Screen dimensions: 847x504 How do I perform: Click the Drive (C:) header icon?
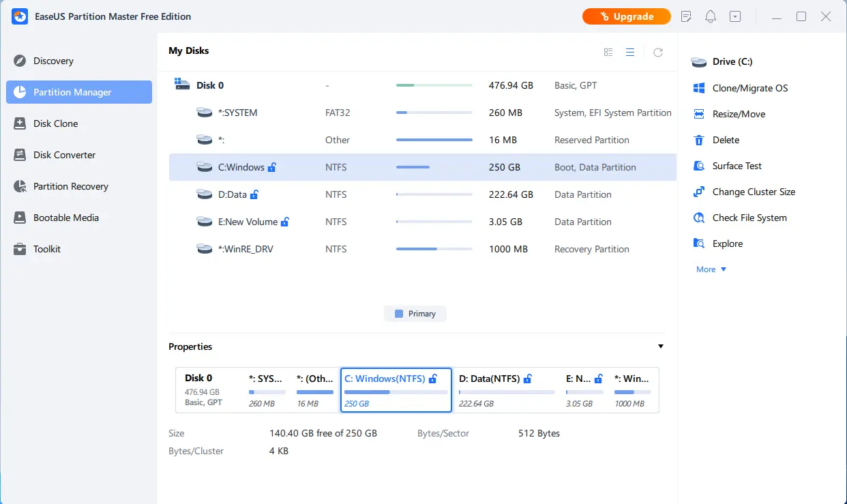(699, 62)
